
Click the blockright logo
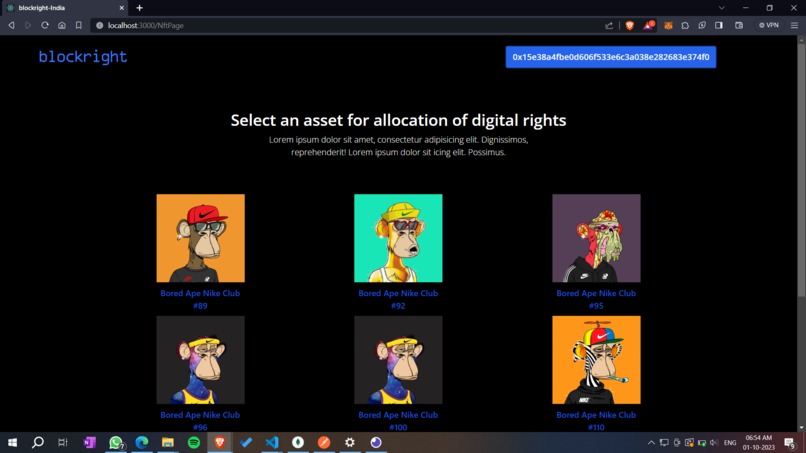pos(83,57)
